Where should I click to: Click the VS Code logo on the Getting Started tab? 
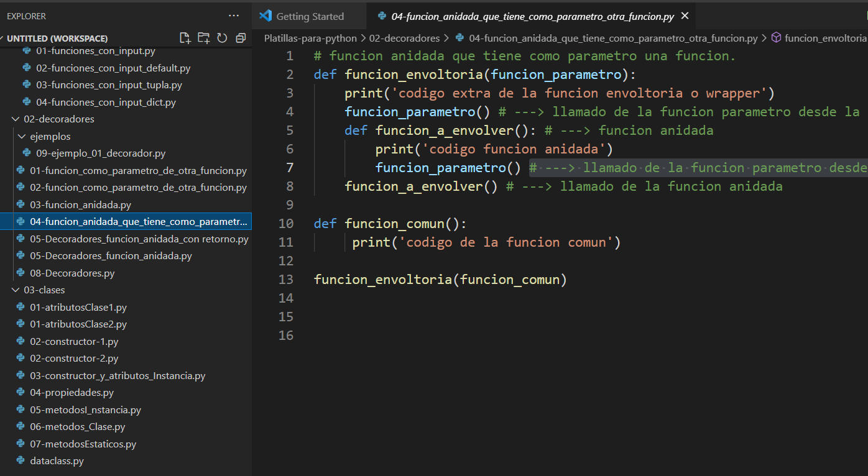(x=265, y=16)
